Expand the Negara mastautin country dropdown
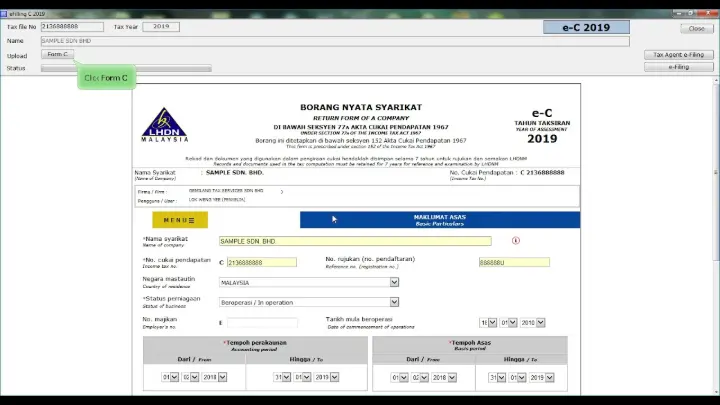This screenshot has height=405, width=720. coord(393,282)
